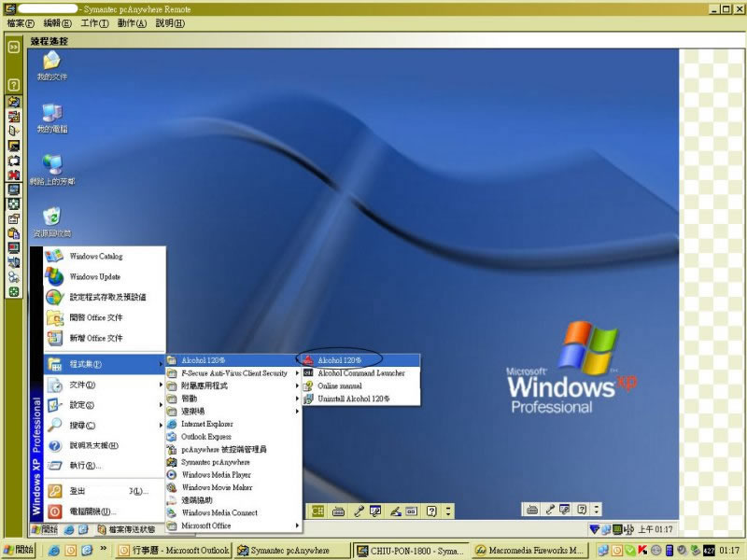The image size is (747, 560).
Task: Switch to Symantec pcAnywhere taskbar button
Action: [292, 551]
